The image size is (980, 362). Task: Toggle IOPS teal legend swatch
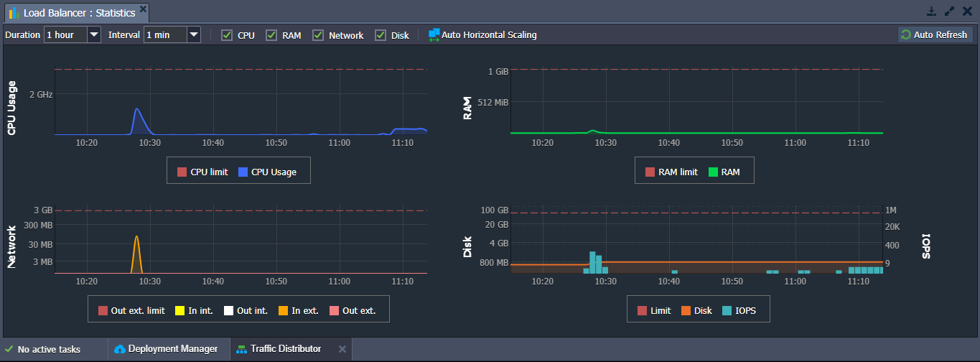727,310
